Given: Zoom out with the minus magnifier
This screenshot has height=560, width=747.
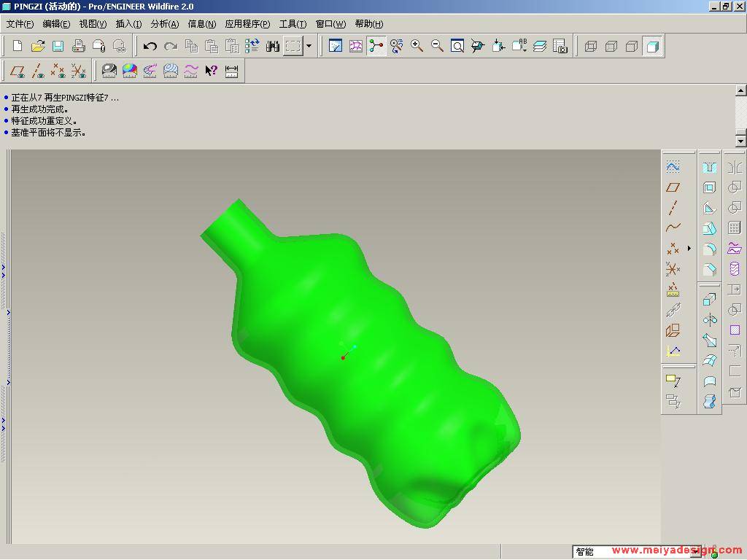Looking at the screenshot, I should pyautogui.click(x=437, y=46).
